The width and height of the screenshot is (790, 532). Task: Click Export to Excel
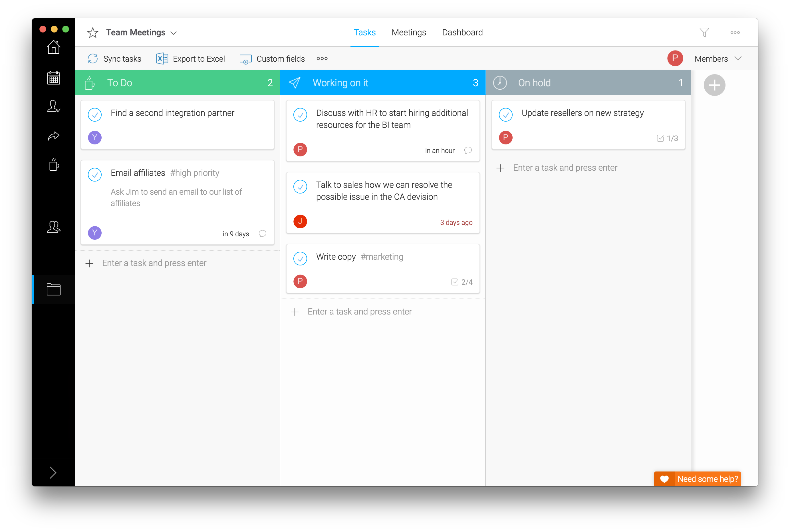(191, 59)
